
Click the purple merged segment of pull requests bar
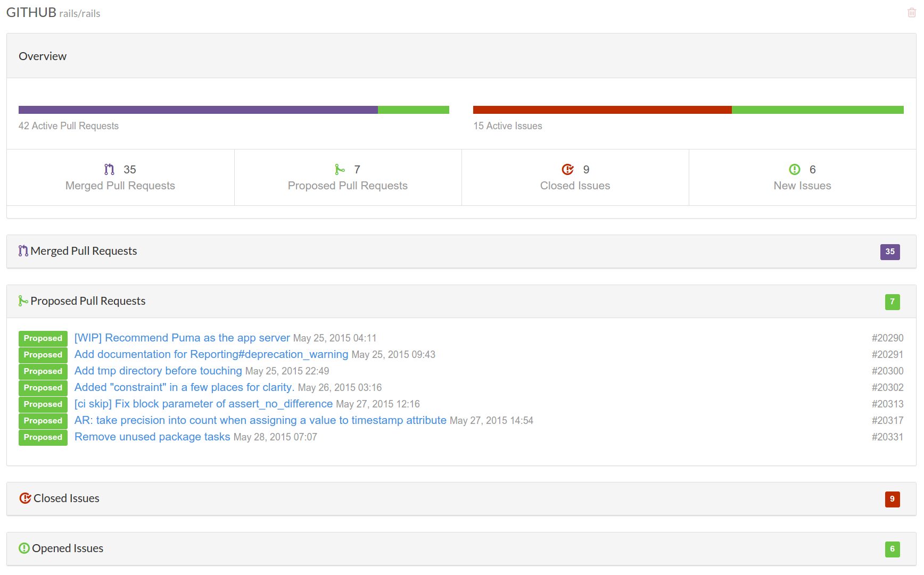click(198, 110)
